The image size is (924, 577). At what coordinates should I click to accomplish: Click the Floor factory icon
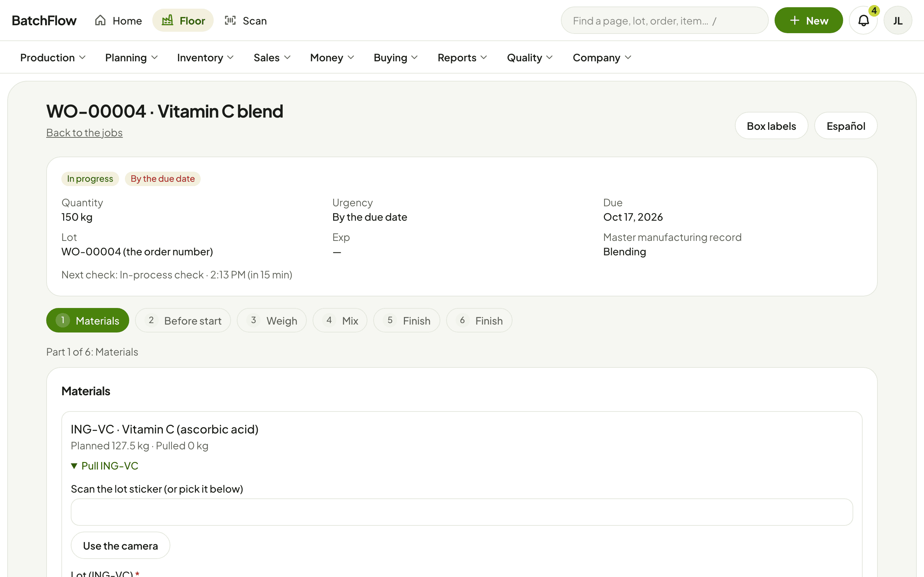pos(167,20)
